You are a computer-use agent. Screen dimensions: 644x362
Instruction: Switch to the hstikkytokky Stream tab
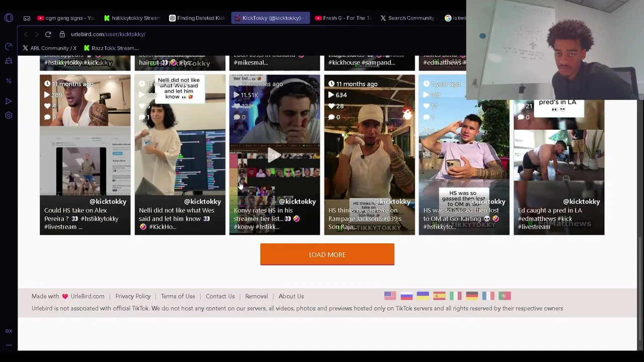tap(132, 18)
